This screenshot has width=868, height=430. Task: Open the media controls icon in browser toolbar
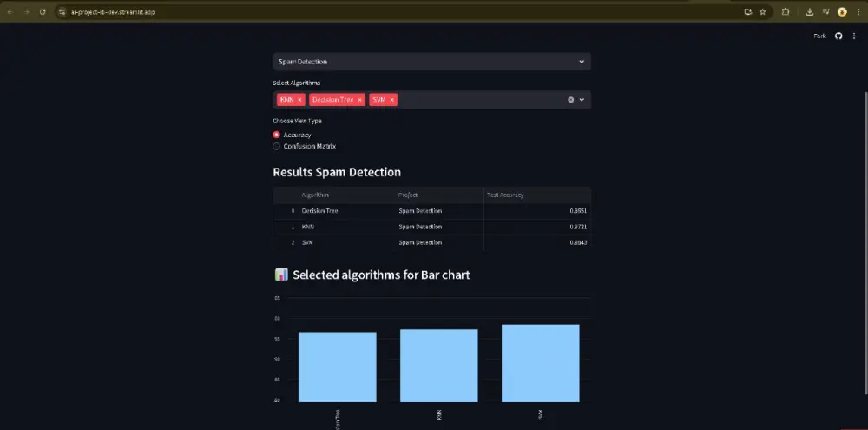coord(826,11)
